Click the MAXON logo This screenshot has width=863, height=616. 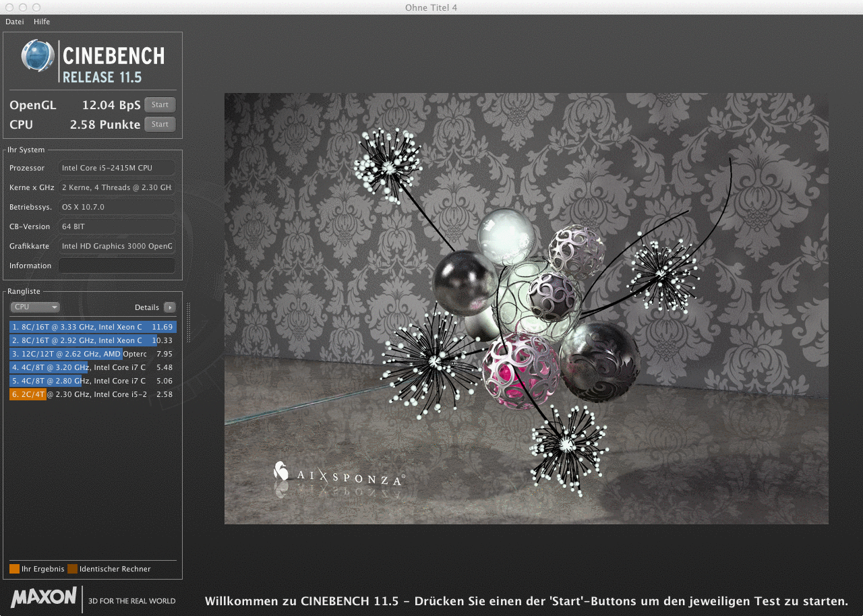point(44,596)
